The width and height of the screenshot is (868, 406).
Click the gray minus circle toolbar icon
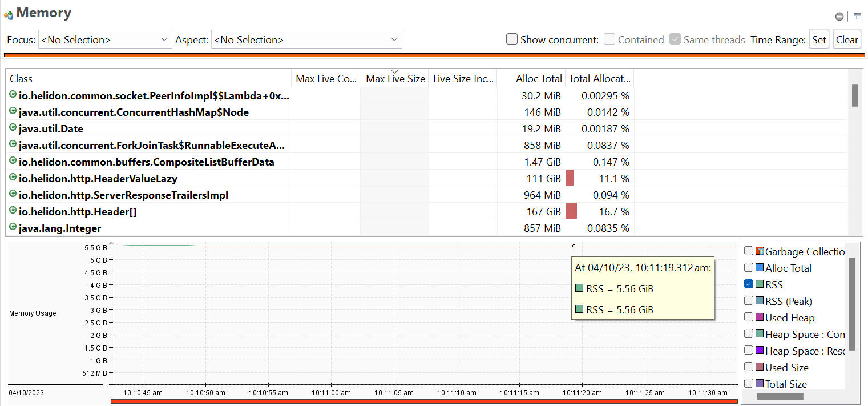point(839,17)
